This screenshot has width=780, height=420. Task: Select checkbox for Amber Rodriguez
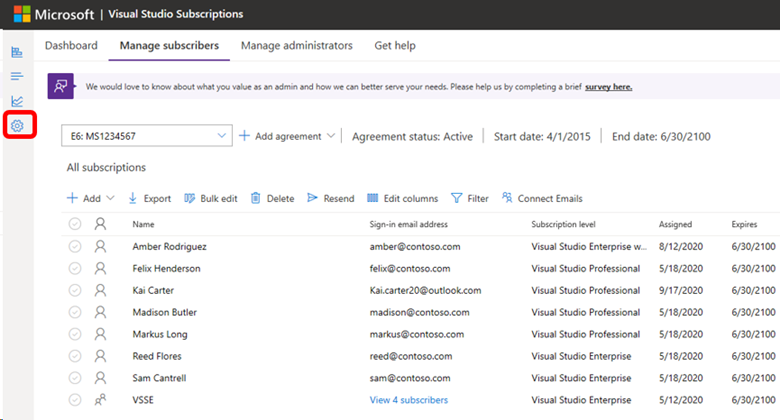pos(75,246)
